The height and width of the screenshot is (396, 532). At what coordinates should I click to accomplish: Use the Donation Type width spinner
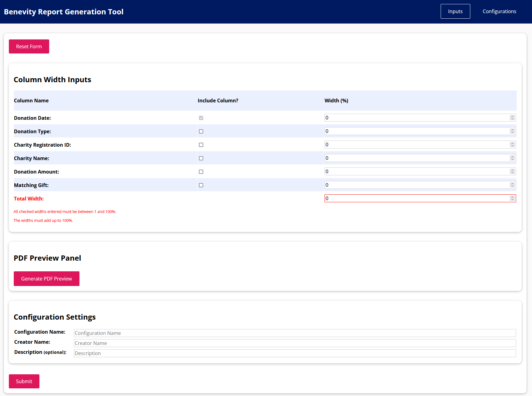pos(512,131)
